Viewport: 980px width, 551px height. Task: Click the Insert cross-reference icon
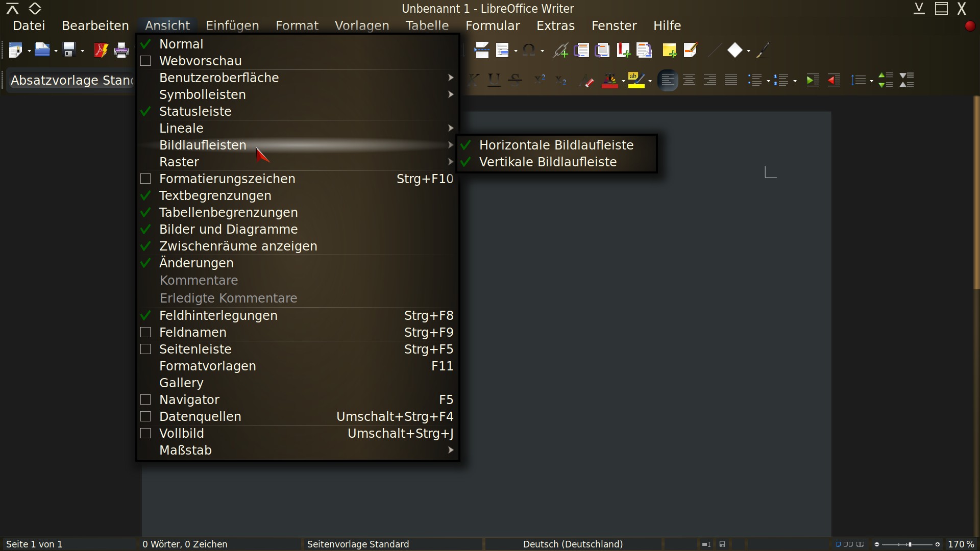(x=644, y=50)
